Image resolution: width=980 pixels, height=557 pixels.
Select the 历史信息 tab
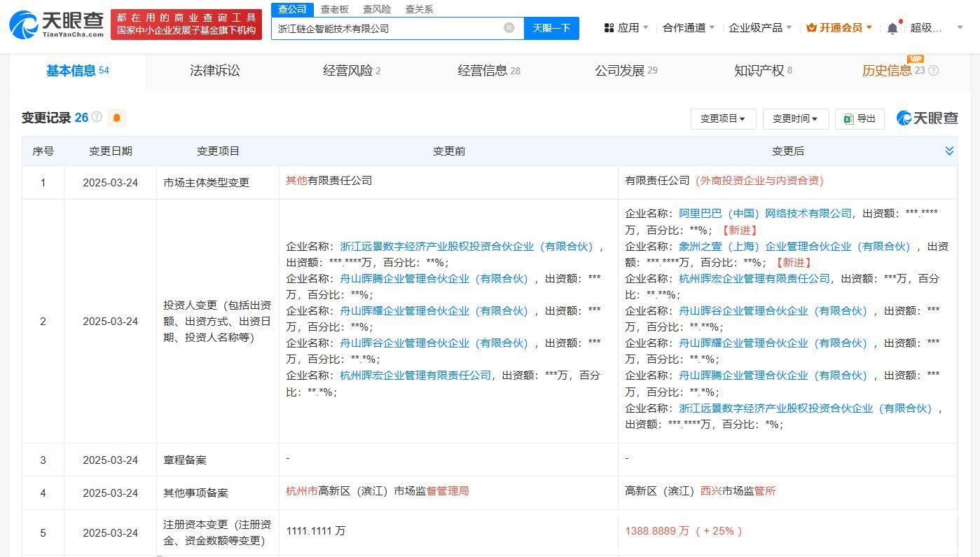coord(893,71)
